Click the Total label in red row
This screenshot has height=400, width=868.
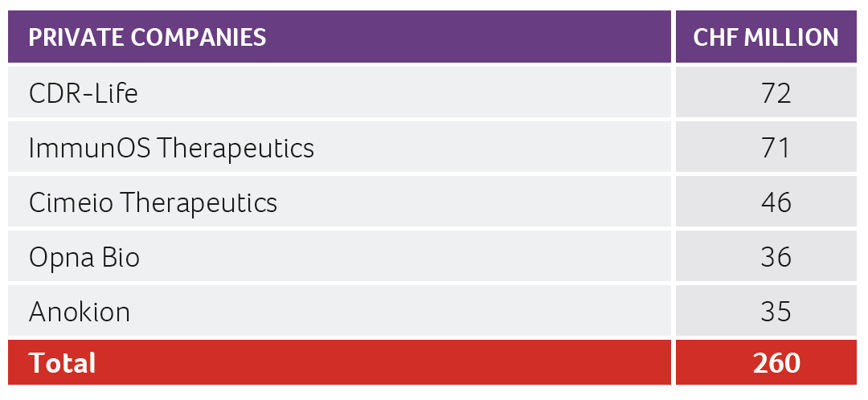[62, 363]
